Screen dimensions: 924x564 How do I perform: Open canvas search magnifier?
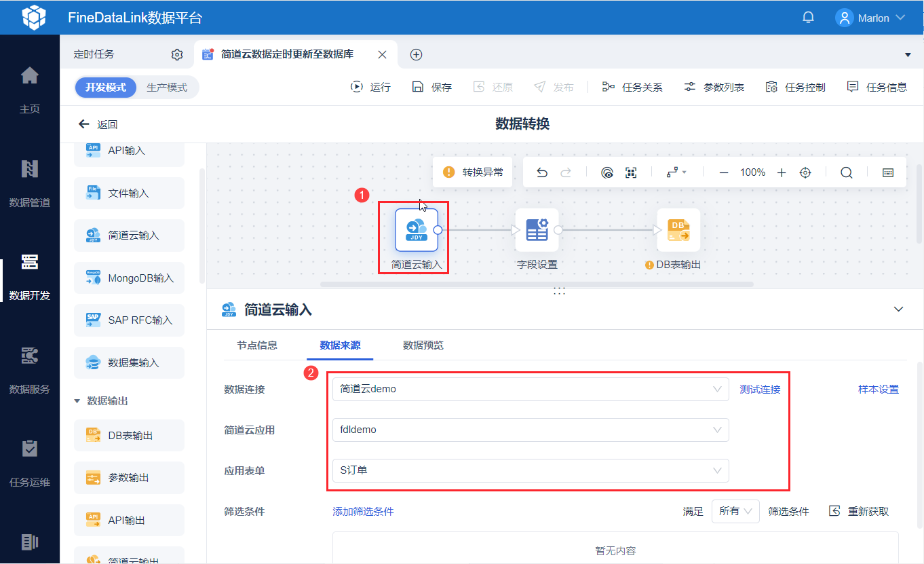pos(846,172)
